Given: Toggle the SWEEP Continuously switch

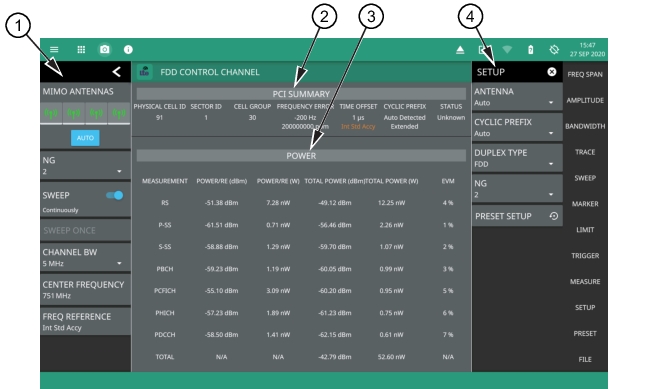Looking at the screenshot, I should click(115, 195).
